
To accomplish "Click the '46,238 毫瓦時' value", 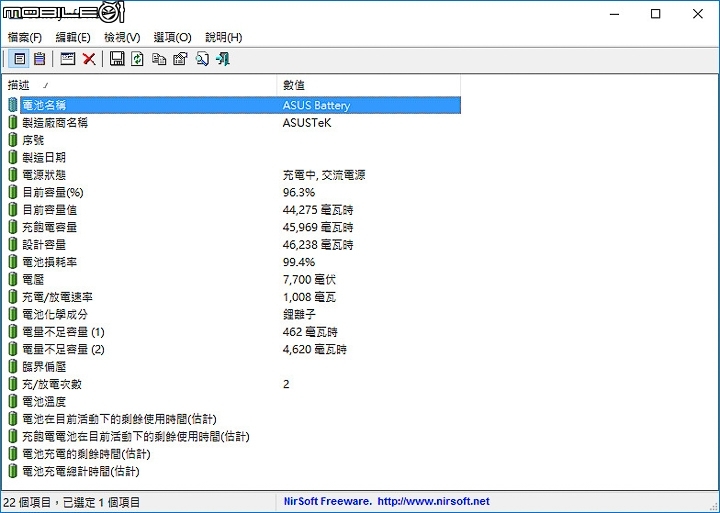I will (x=318, y=245).
